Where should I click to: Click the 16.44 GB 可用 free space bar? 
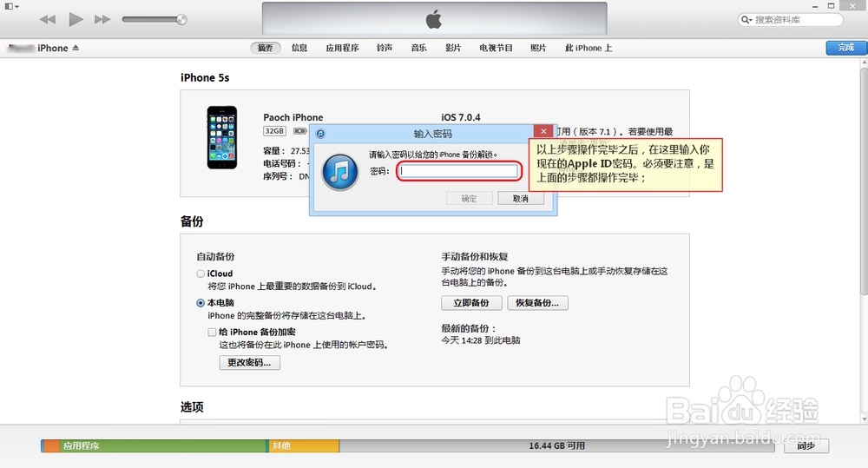(x=556, y=445)
